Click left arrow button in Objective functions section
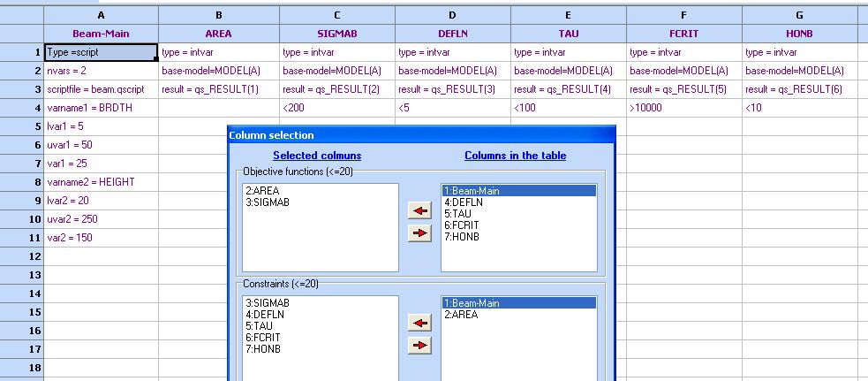The image size is (868, 381). click(419, 210)
